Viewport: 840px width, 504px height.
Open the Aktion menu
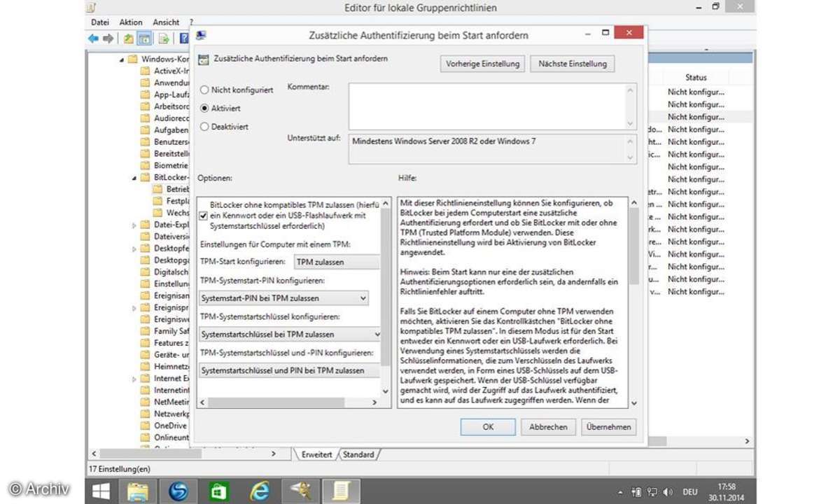click(131, 22)
